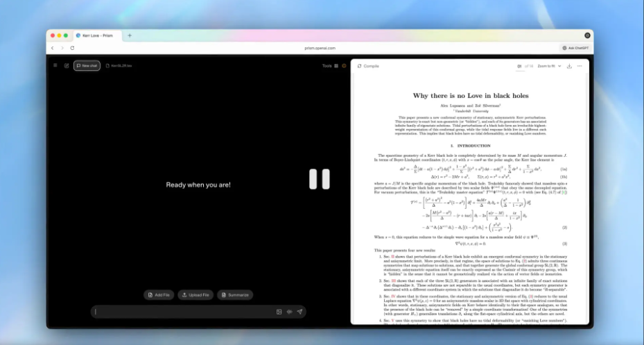Open the sidebar hamburger menu
The width and height of the screenshot is (644, 345).
pos(55,66)
